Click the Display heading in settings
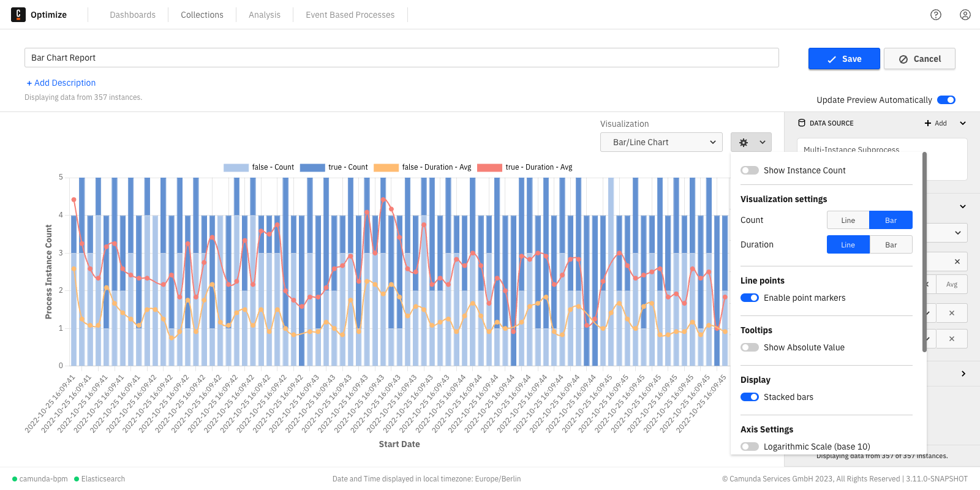 pos(755,380)
